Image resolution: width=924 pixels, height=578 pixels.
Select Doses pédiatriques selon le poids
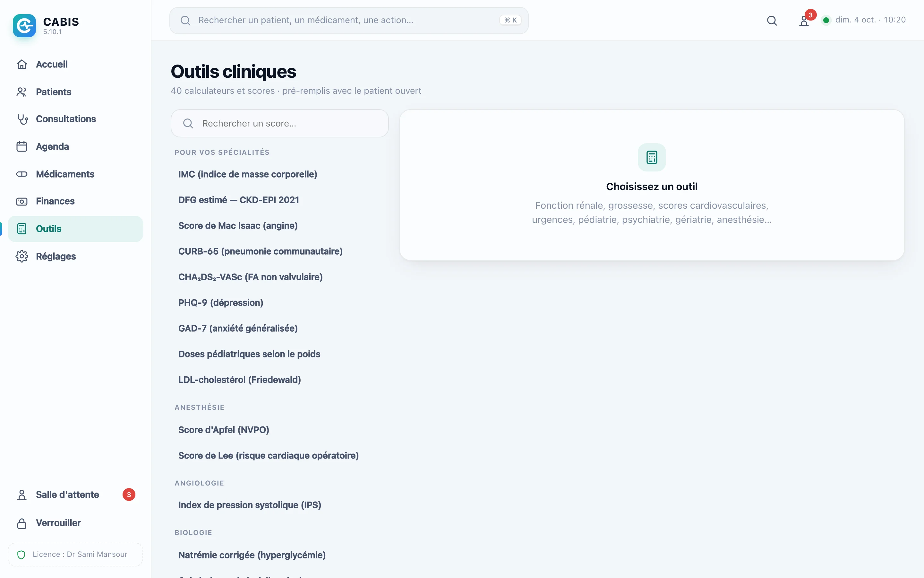(279, 354)
